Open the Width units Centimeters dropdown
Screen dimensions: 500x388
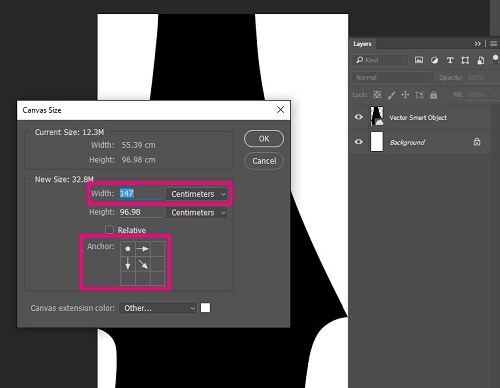pos(197,194)
